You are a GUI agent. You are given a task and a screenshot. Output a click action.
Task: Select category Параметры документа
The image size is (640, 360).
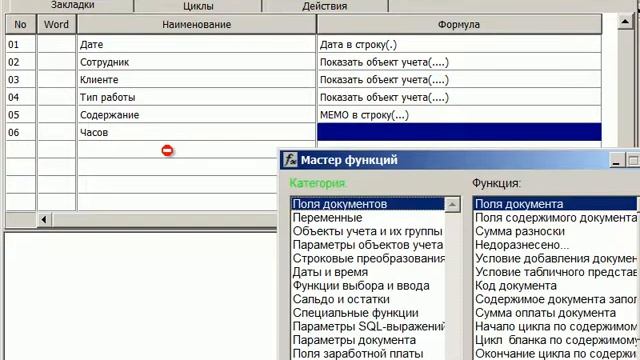point(368,340)
